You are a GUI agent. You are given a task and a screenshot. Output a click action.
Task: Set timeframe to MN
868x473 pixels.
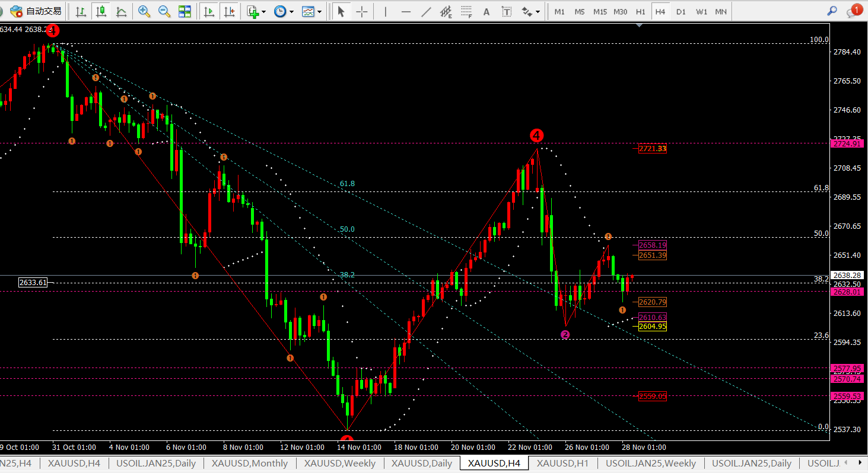pyautogui.click(x=721, y=11)
